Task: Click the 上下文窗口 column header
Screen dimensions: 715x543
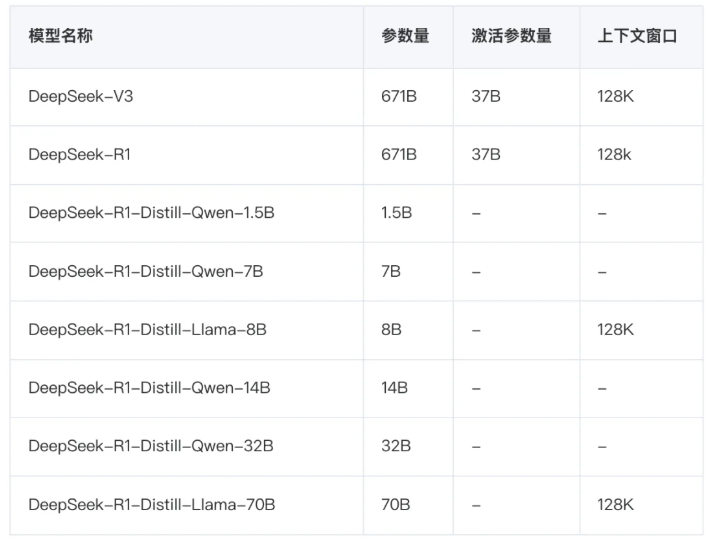Action: click(x=637, y=36)
